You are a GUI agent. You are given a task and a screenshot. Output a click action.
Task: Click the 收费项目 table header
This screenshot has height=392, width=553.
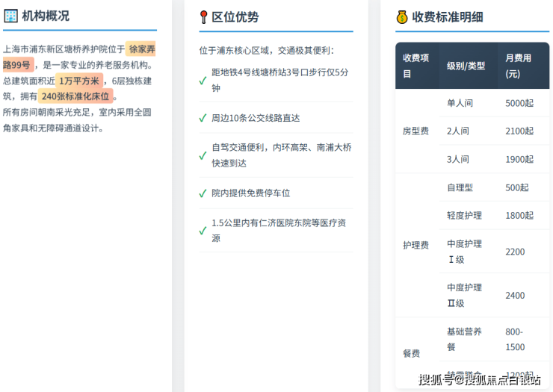tap(417, 66)
